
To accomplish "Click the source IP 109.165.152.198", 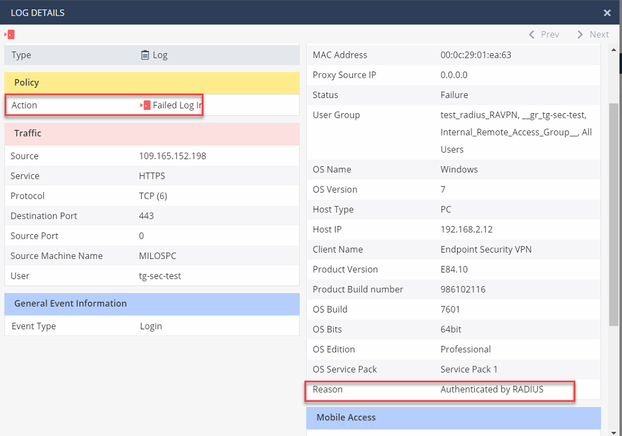I will (173, 156).
